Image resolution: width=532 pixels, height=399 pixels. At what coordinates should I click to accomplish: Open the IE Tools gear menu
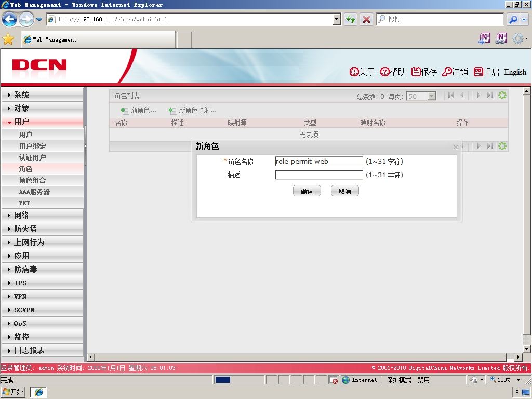click(520, 38)
